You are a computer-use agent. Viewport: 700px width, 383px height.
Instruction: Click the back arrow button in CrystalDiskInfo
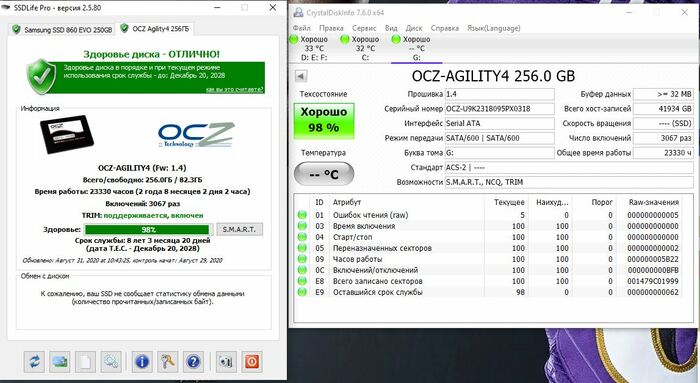301,76
